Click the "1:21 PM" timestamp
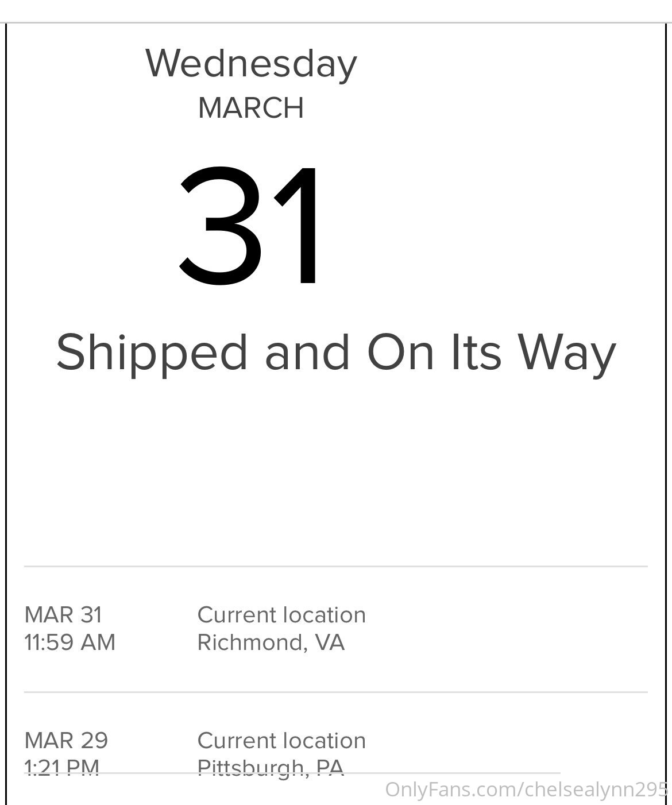The width and height of the screenshot is (672, 805). (x=62, y=766)
